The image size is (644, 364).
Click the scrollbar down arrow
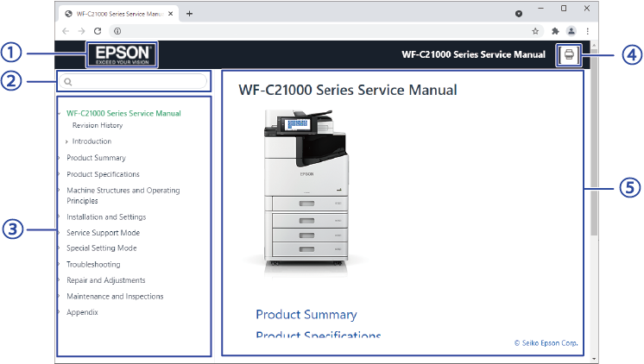click(594, 359)
